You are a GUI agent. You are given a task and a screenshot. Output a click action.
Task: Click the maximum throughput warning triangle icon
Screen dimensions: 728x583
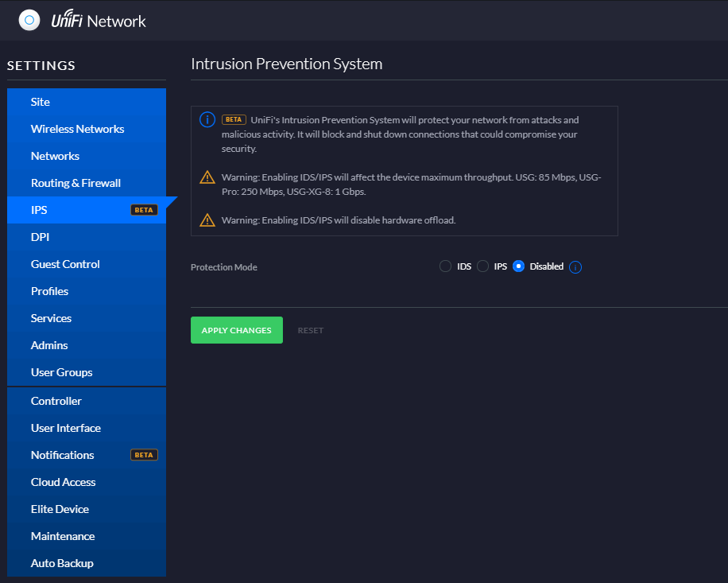207,177
